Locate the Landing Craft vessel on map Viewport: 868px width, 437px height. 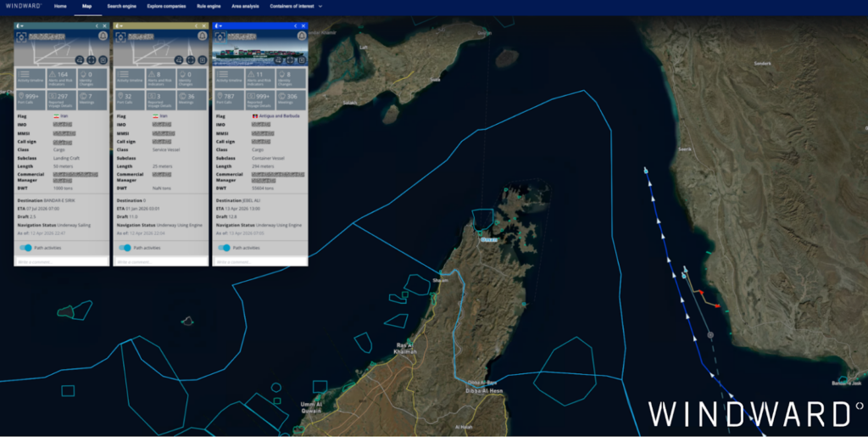(x=21, y=36)
